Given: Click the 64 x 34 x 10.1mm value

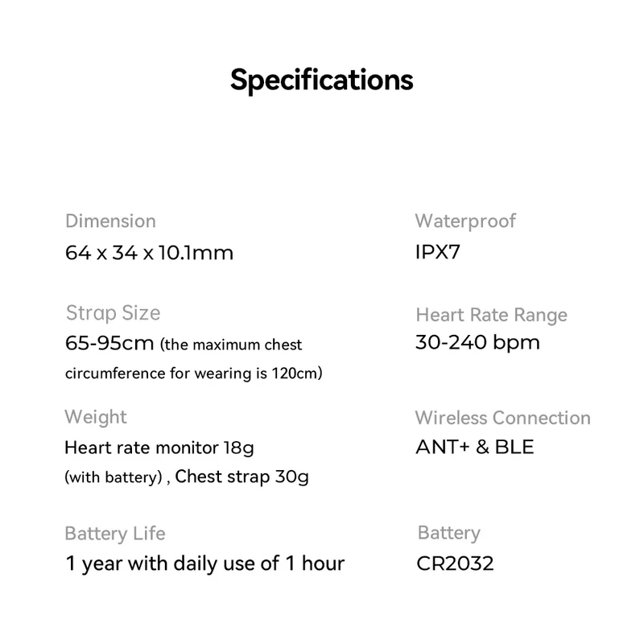Looking at the screenshot, I should click(x=149, y=253).
